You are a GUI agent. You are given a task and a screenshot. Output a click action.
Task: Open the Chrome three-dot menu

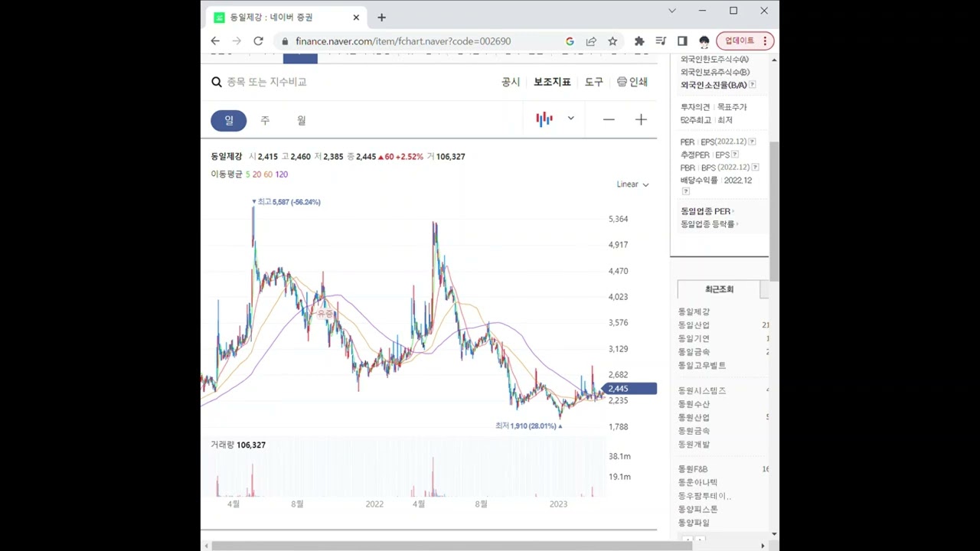(x=765, y=41)
